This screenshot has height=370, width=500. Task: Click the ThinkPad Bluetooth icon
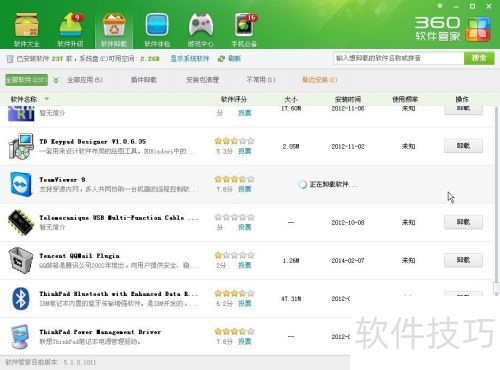click(x=21, y=298)
